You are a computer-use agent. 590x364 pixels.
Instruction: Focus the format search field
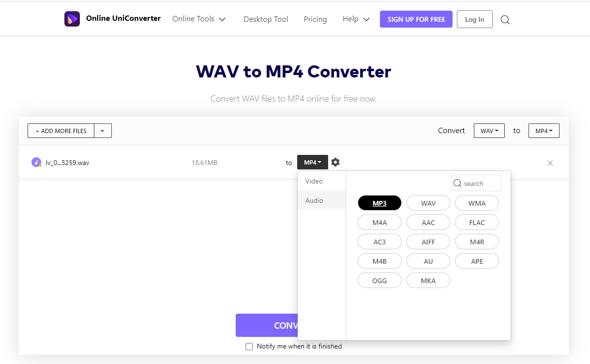point(476,183)
